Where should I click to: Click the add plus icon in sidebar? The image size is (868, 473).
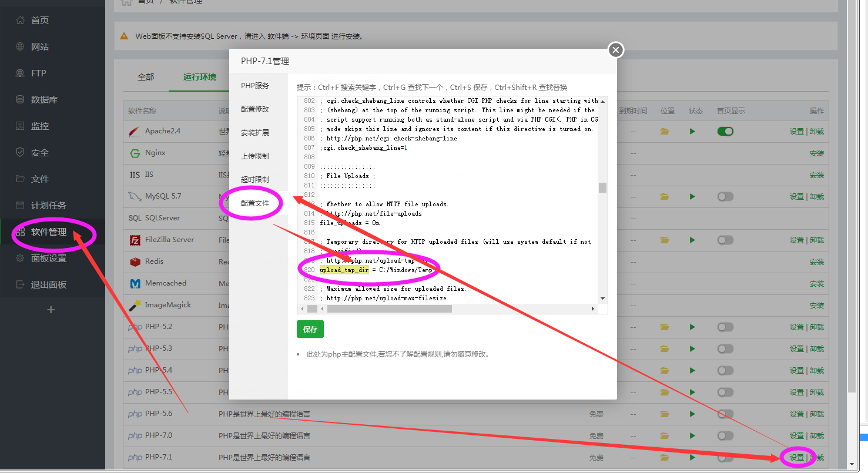pos(51,310)
